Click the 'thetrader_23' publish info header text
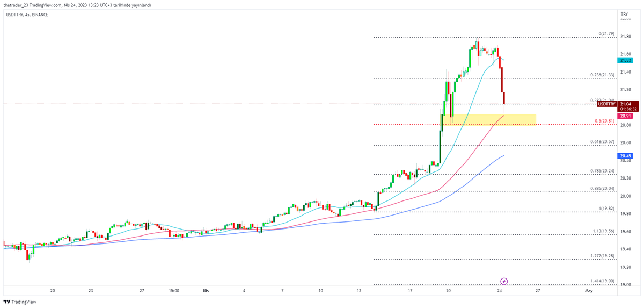This screenshot has width=644, height=308. coord(77,5)
